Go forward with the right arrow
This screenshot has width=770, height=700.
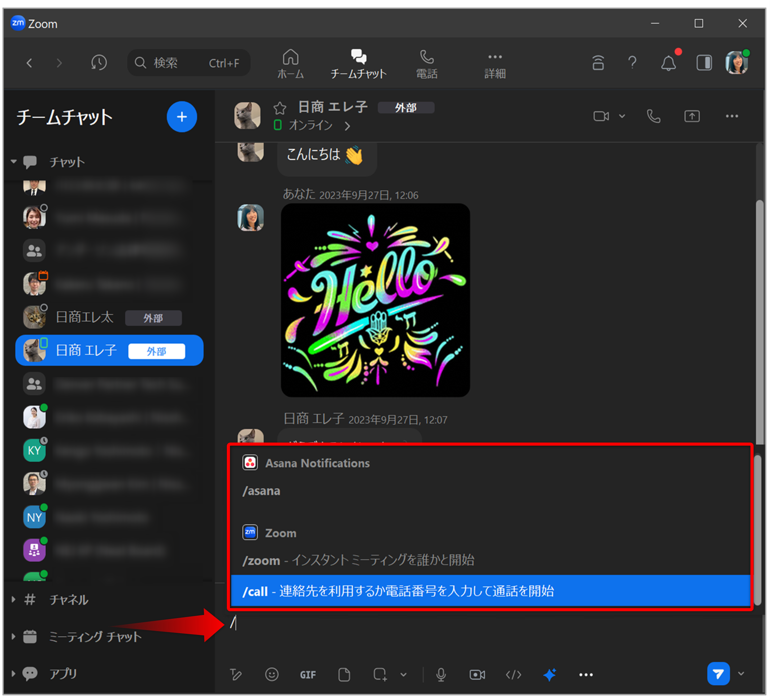pyautogui.click(x=59, y=63)
